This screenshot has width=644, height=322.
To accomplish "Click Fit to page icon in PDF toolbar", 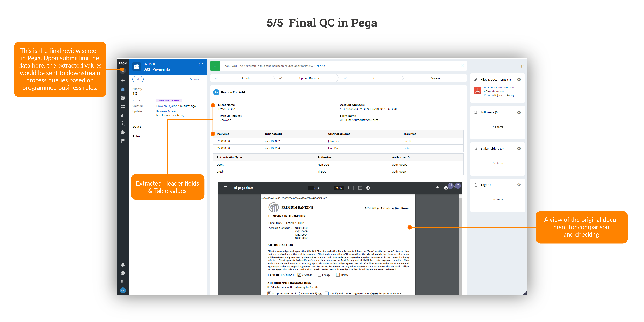I will coord(360,188).
